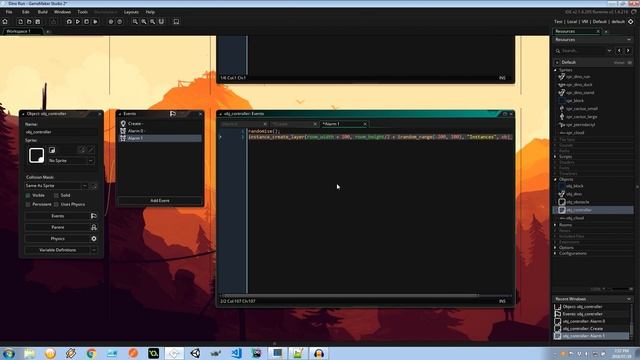Switch to the Workspace 1 tab
This screenshot has height=360, width=640.
click(22, 31)
